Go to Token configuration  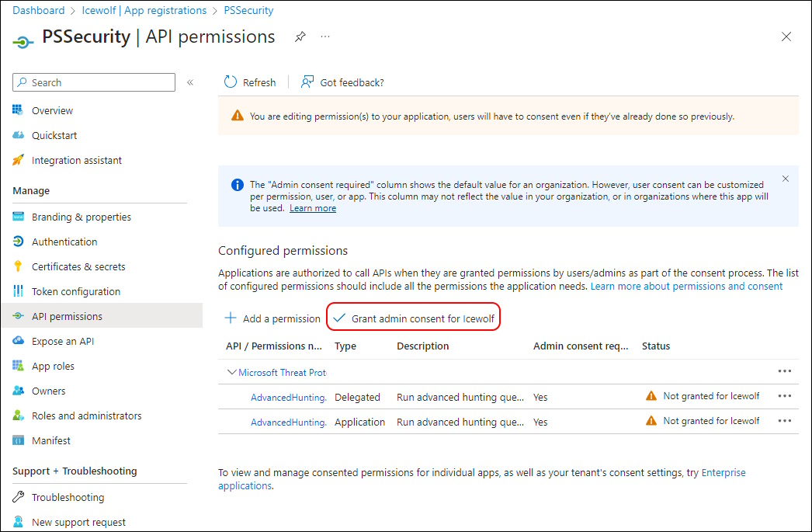(x=75, y=291)
